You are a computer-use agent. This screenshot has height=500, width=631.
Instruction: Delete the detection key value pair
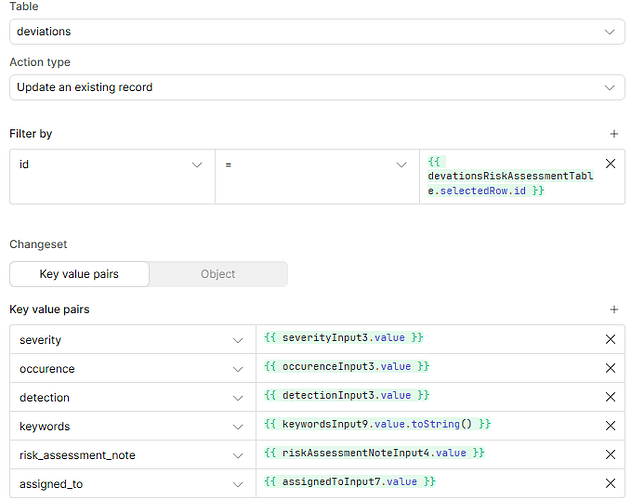[x=610, y=397]
